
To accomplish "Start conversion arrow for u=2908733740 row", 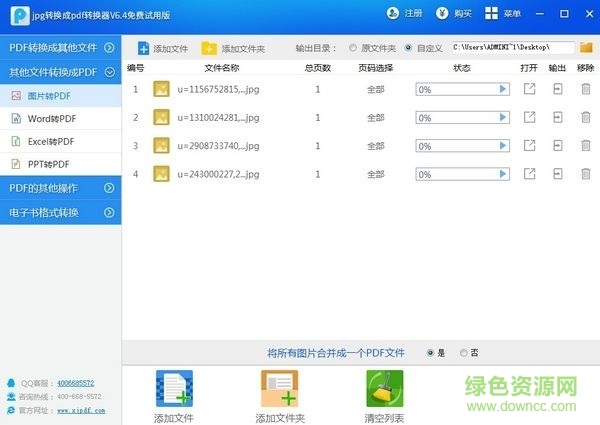I will click(503, 146).
